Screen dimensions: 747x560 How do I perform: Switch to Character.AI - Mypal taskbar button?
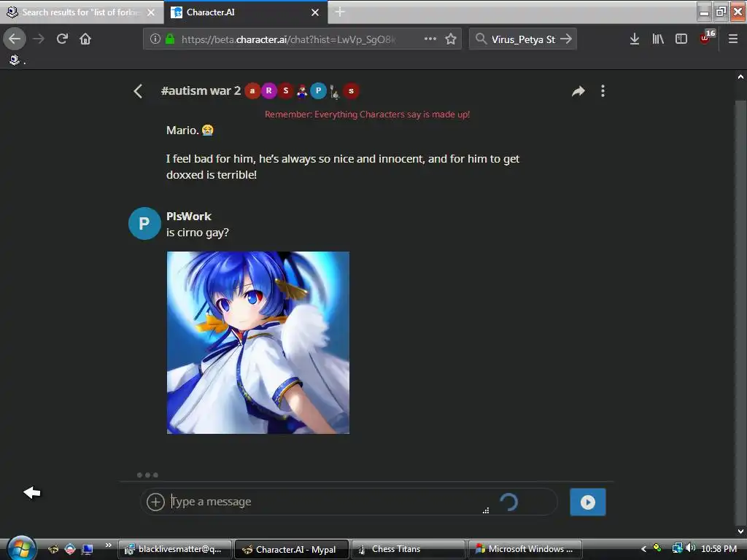(292, 549)
